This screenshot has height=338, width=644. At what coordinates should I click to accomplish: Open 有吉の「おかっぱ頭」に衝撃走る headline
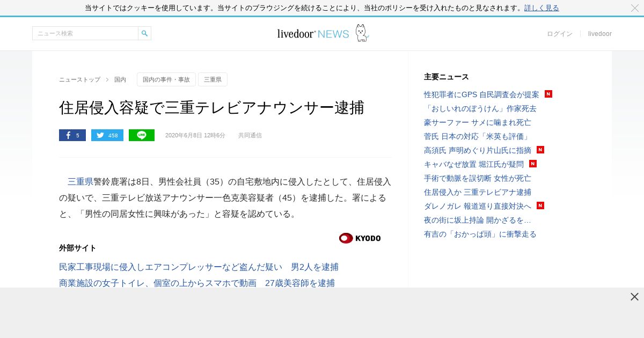pos(480,234)
